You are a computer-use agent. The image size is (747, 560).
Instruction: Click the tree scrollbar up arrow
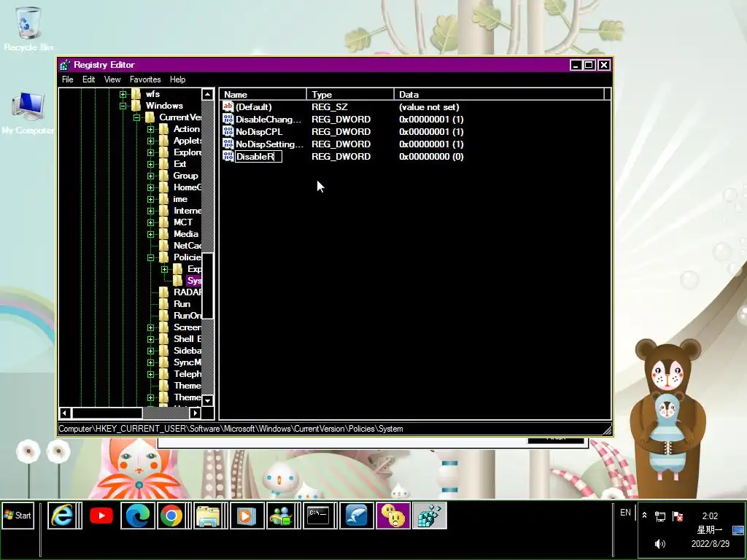208,94
